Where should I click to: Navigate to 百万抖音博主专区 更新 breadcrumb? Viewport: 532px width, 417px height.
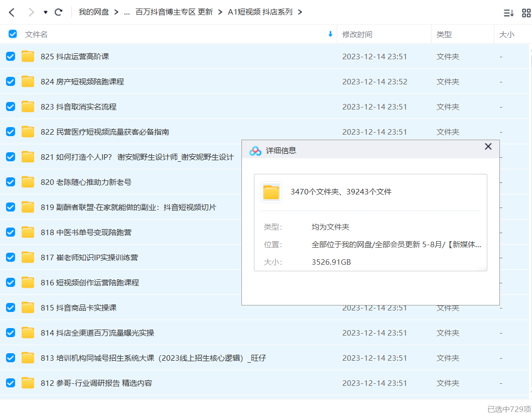tap(174, 12)
